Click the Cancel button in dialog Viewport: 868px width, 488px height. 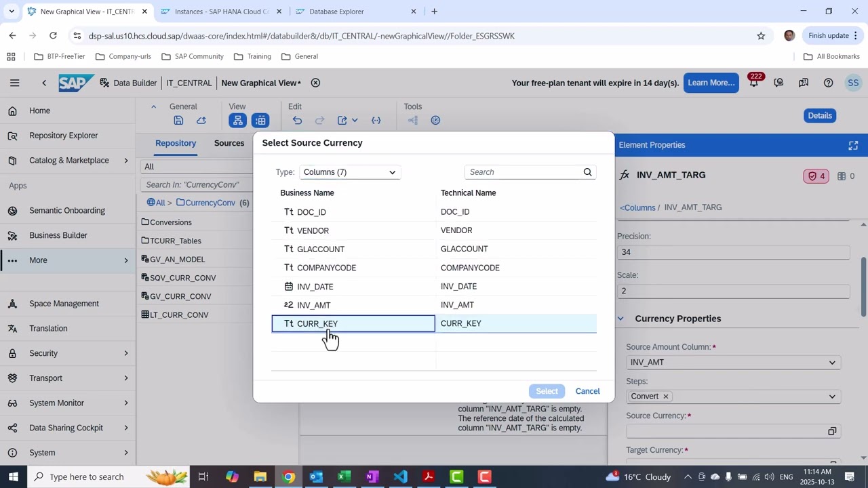pos(588,391)
